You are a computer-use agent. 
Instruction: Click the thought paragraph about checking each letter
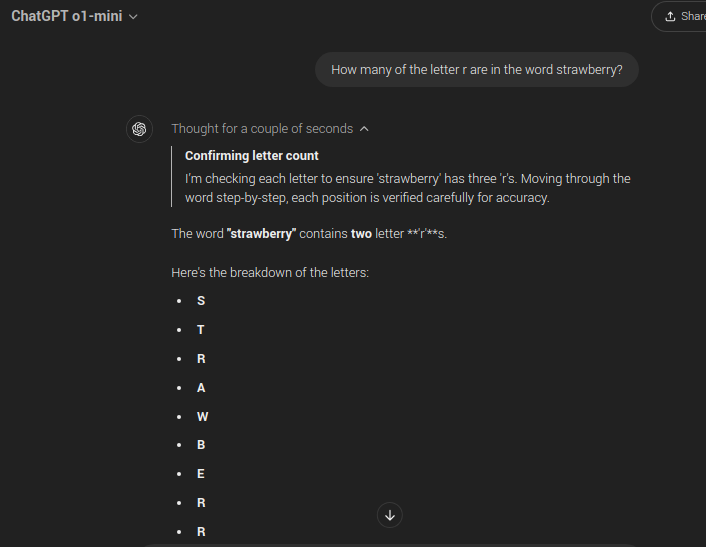click(407, 188)
